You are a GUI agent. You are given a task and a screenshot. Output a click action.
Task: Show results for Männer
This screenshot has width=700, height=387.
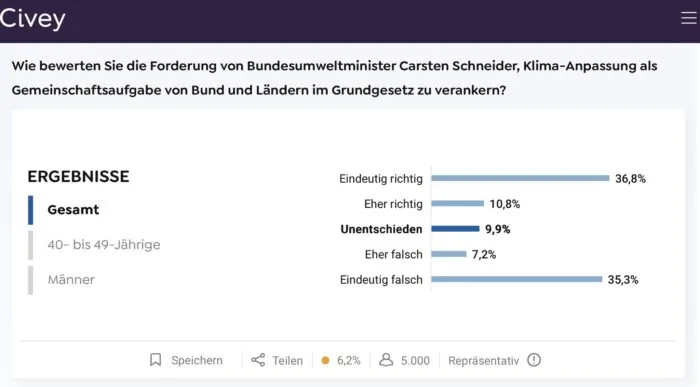71,280
